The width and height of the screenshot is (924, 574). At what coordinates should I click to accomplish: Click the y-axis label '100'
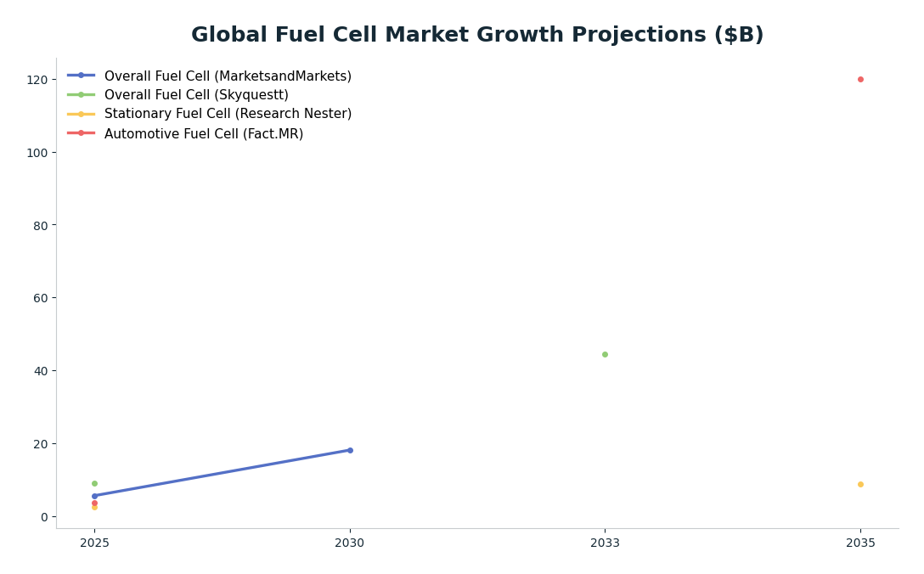tap(37, 153)
